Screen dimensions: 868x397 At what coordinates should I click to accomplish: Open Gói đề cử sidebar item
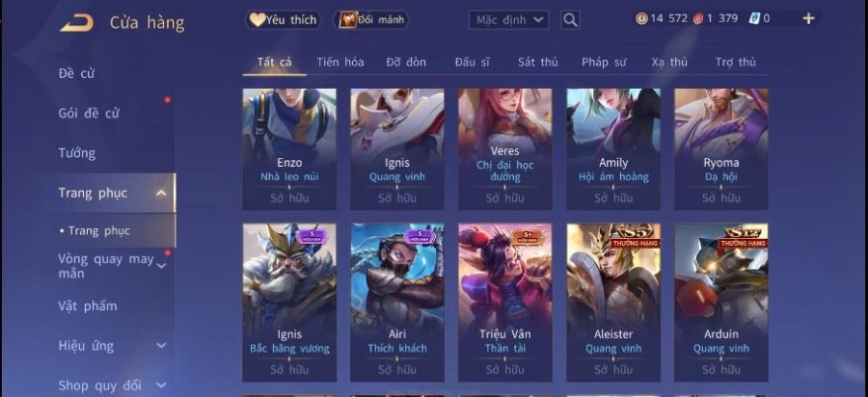[89, 114]
